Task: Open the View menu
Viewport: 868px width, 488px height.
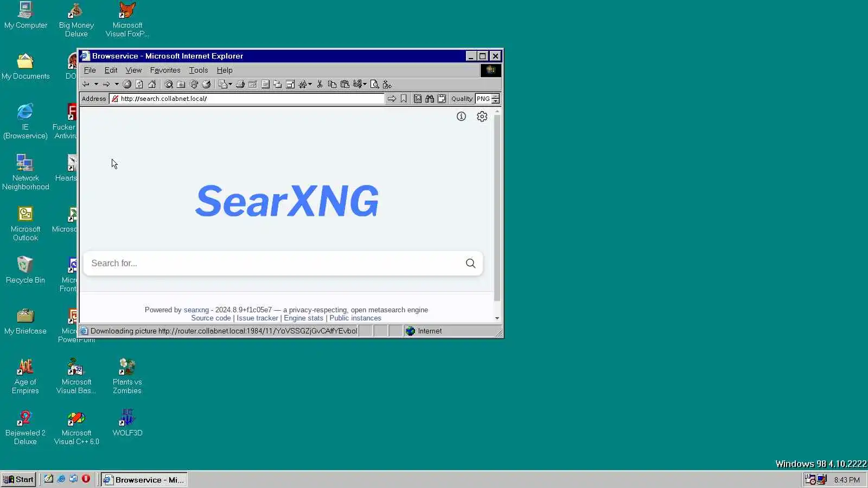Action: pos(133,70)
